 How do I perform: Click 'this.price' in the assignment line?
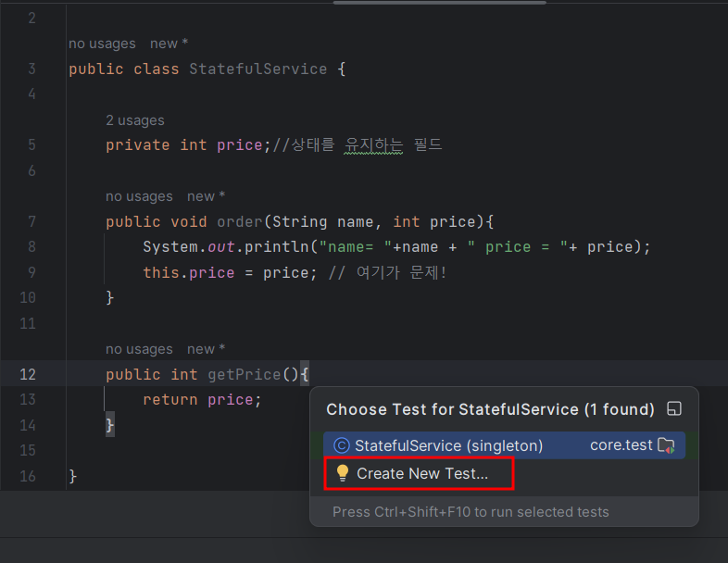tap(189, 273)
